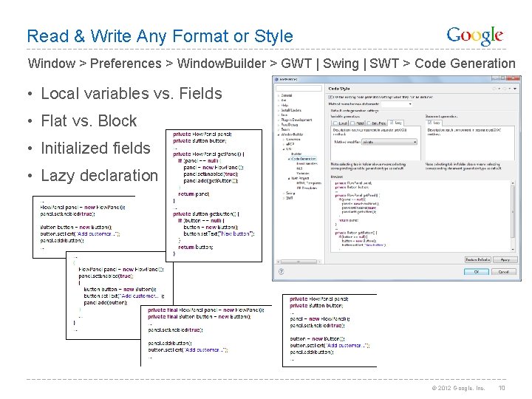Click the 'Local variables vs. Fields' bullet
This screenshot has width=532, height=399.
point(132,94)
